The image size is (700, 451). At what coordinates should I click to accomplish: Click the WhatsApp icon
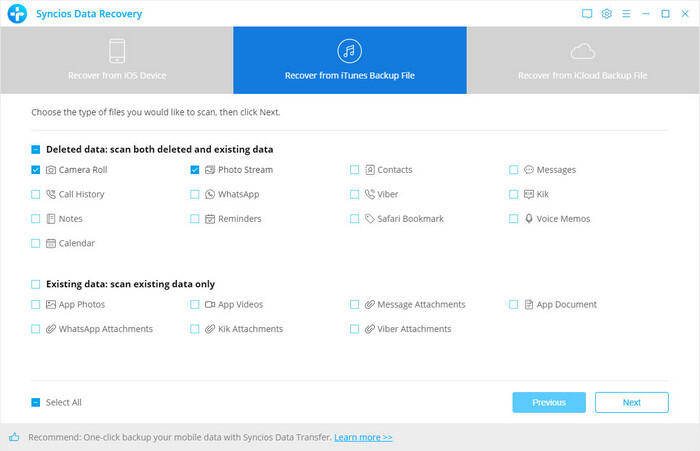point(210,194)
